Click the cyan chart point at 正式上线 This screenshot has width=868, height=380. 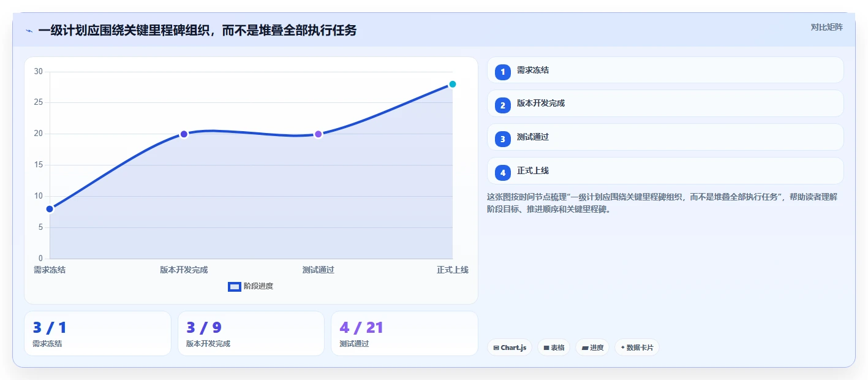(453, 84)
